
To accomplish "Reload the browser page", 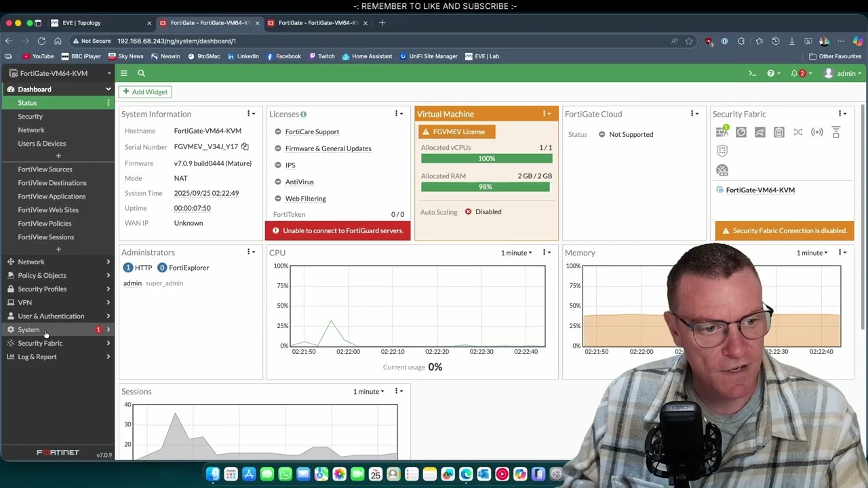I will pos(41,41).
